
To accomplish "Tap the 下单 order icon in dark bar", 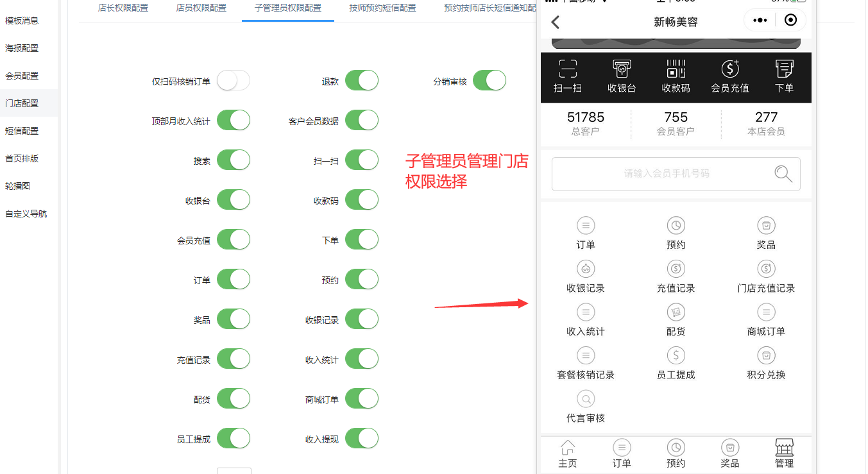I will pos(784,69).
